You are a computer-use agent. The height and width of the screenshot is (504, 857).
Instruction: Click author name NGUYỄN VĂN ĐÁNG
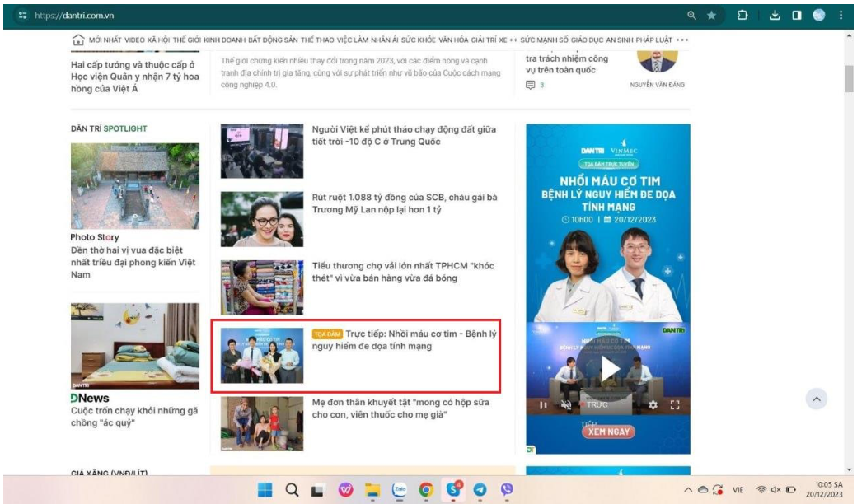(657, 85)
